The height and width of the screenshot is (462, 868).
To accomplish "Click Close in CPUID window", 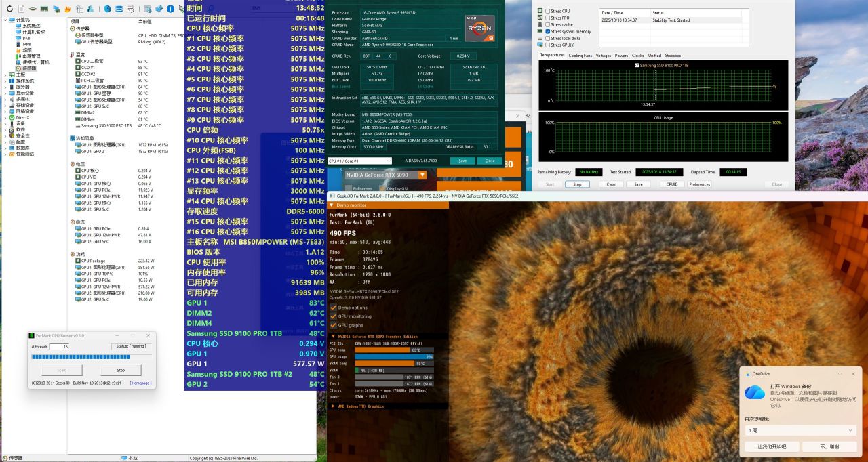I will [x=490, y=161].
